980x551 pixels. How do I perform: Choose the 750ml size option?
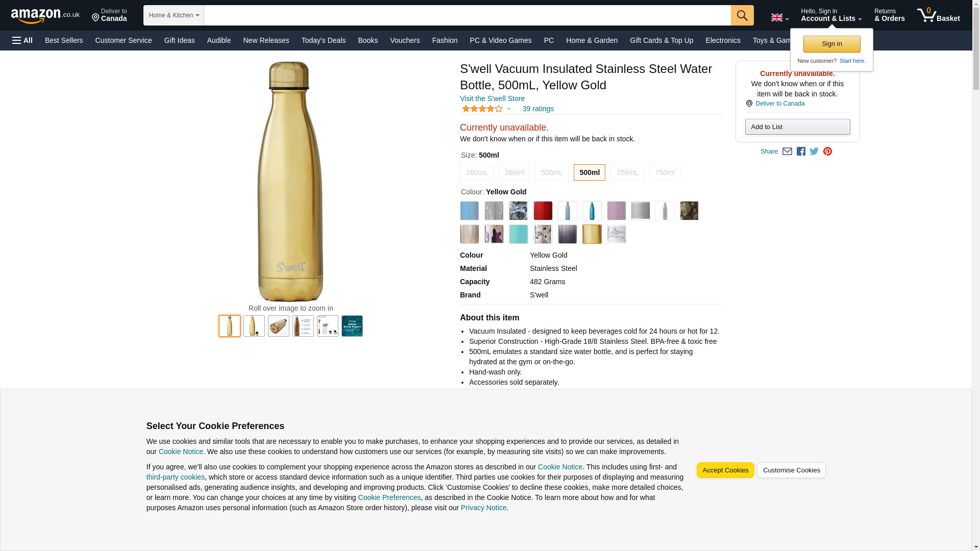(664, 172)
